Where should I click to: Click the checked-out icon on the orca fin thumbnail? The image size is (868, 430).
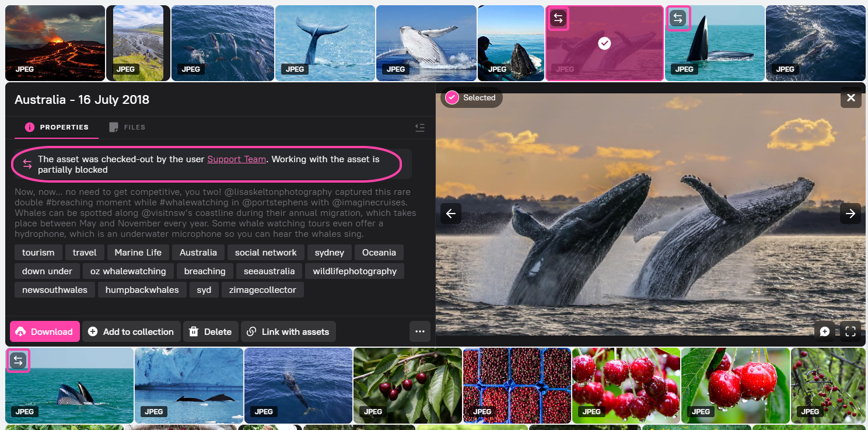678,19
